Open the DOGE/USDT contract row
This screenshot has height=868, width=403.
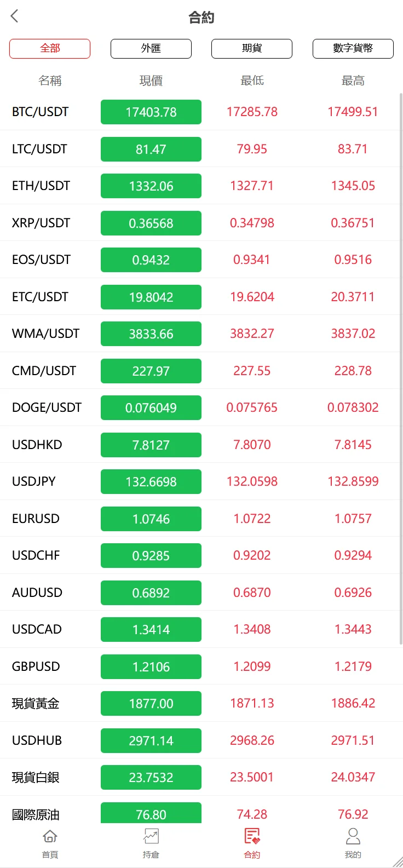click(47, 407)
